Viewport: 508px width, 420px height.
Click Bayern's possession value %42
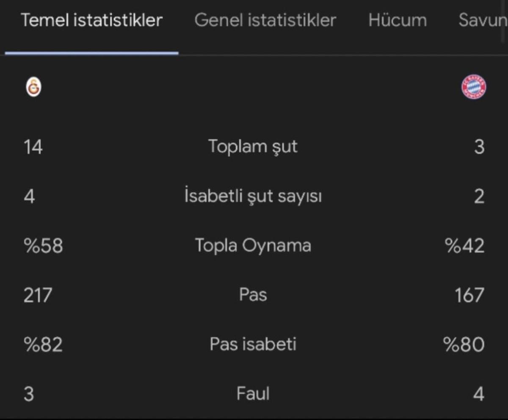(464, 246)
